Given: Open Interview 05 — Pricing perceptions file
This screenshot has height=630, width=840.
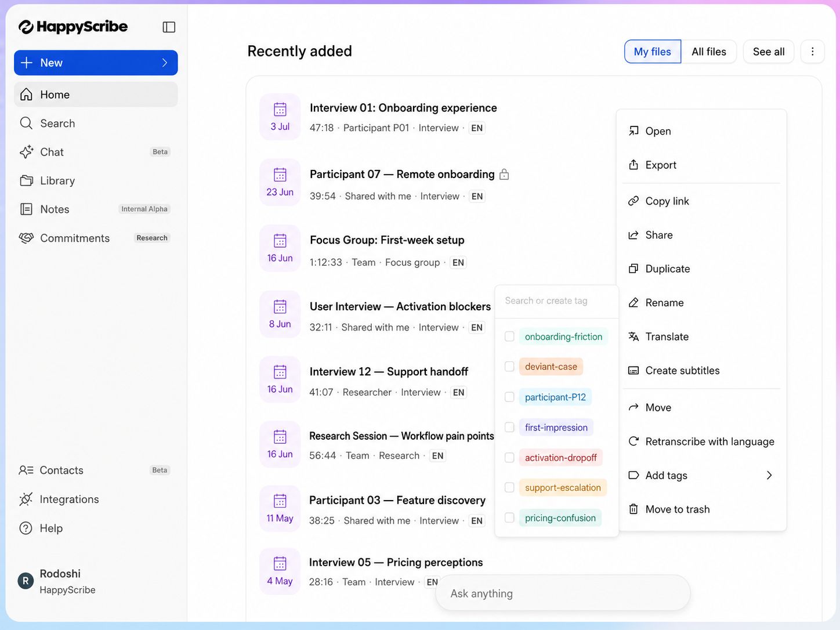Looking at the screenshot, I should coord(396,562).
